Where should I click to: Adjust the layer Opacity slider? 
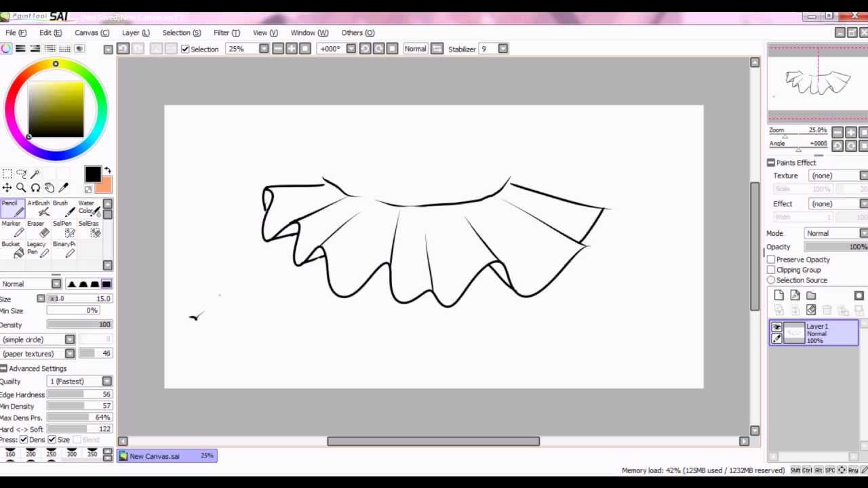tap(836, 247)
